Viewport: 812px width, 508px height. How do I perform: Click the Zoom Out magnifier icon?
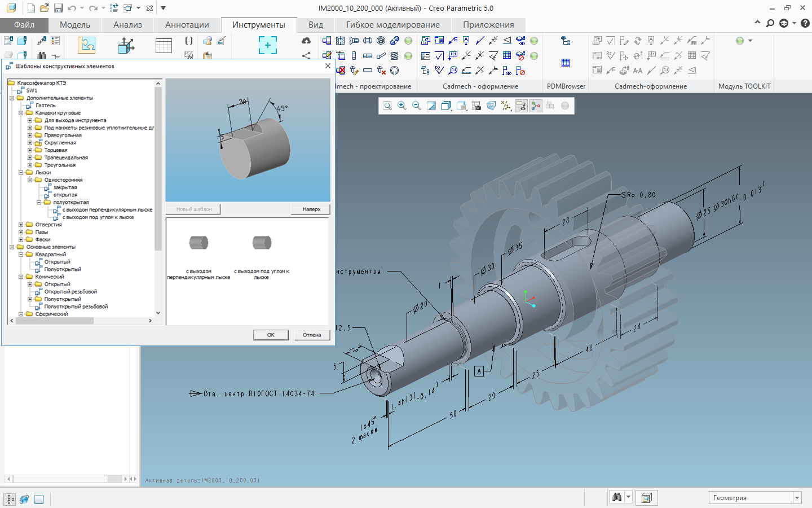tap(417, 106)
